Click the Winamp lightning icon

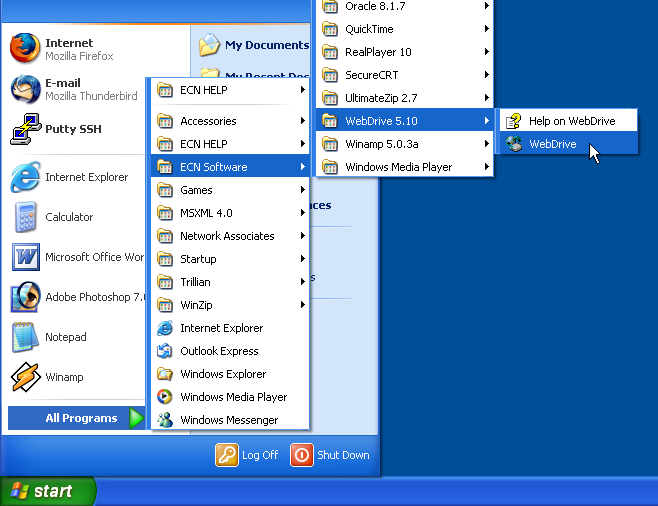(25, 377)
